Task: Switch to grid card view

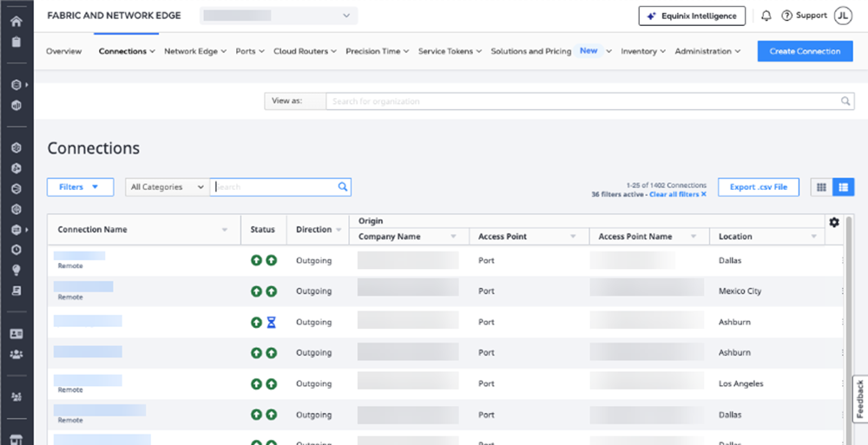Action: pos(821,187)
